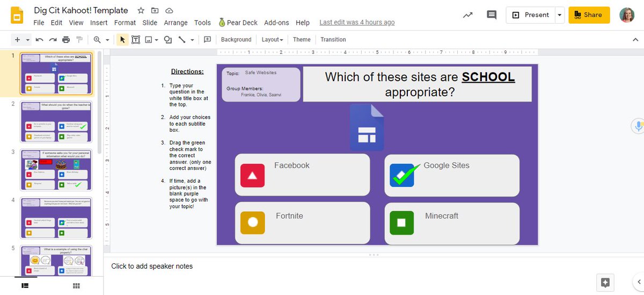Click the Redo icon
644x295 pixels.
click(x=53, y=40)
